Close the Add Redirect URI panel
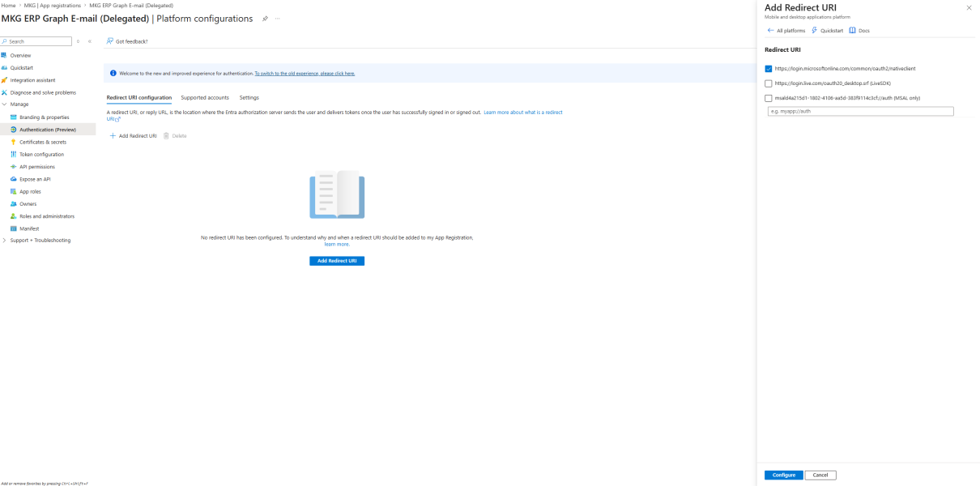 click(x=969, y=8)
